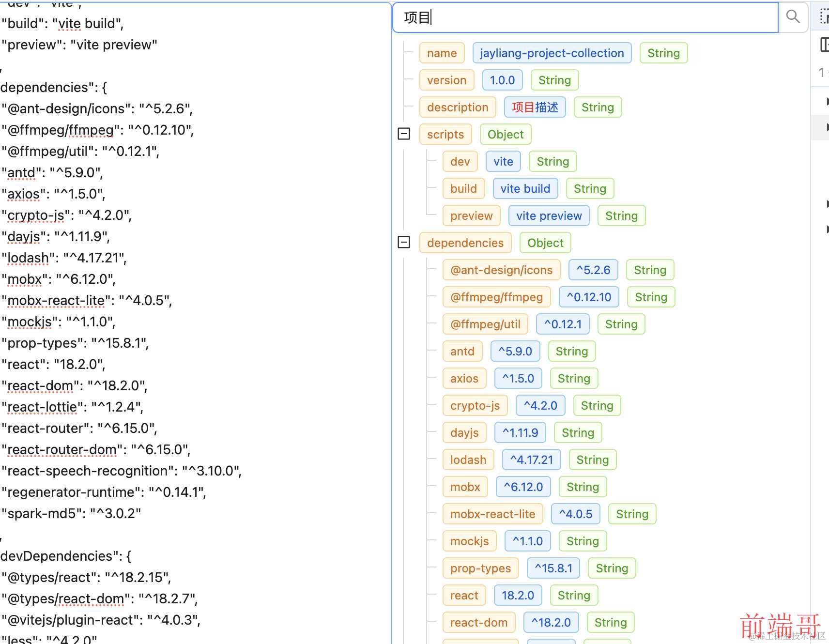Click the Object type tag beside dependencies
Image resolution: width=829 pixels, height=644 pixels.
pyautogui.click(x=545, y=243)
